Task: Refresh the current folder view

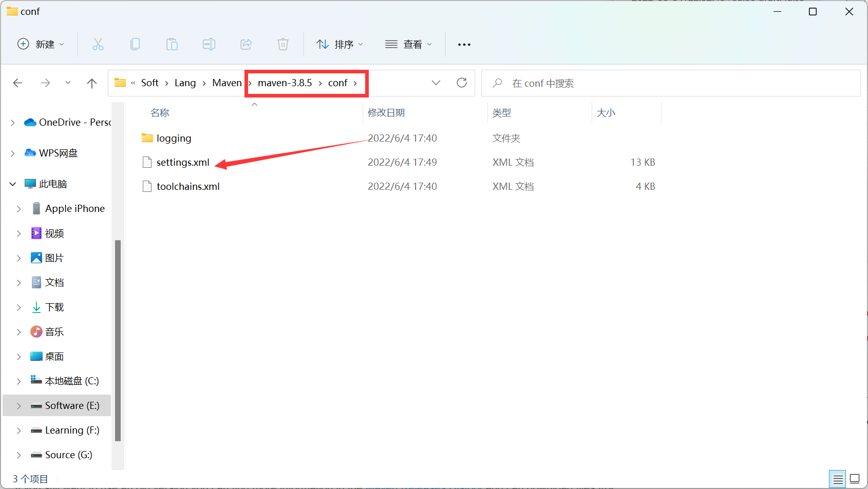Action: coord(462,83)
